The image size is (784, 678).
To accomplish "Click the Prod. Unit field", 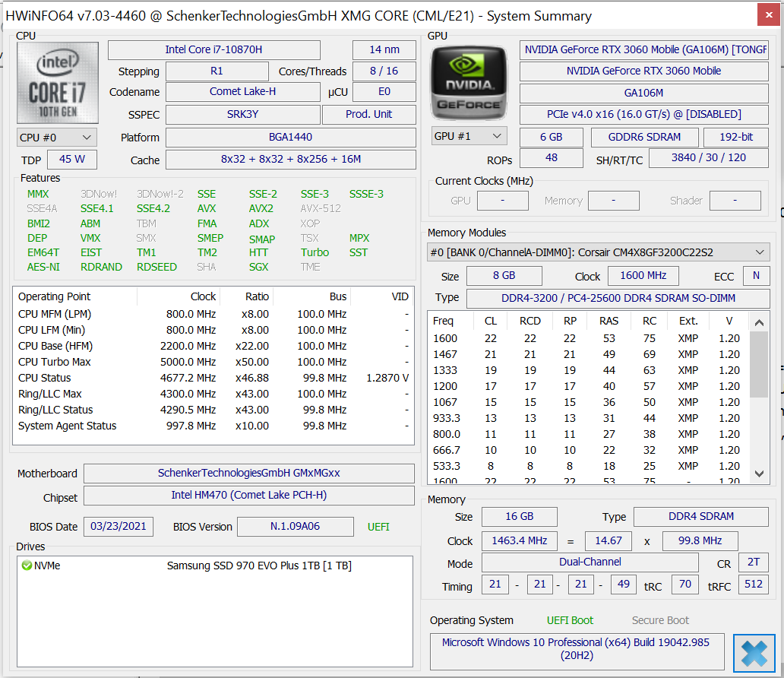I will [x=369, y=114].
